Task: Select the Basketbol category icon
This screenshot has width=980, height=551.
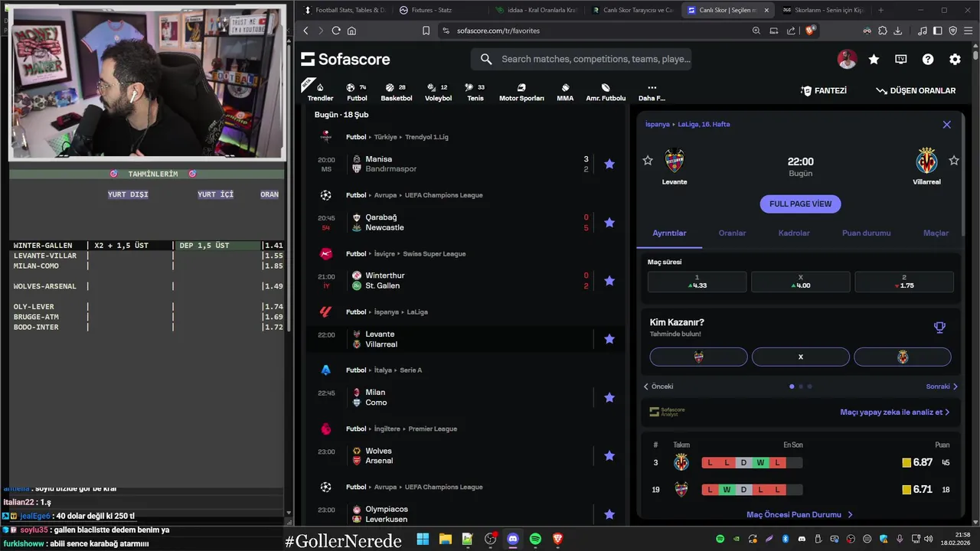Action: [396, 92]
